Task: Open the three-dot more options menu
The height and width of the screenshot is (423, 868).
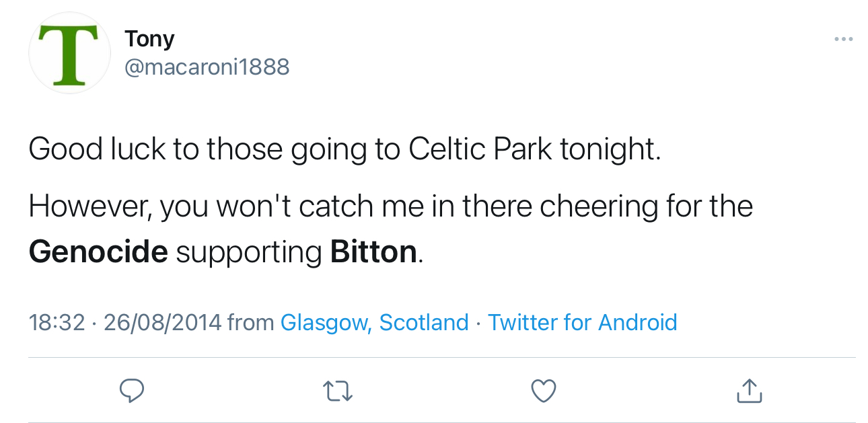Action: (843, 39)
